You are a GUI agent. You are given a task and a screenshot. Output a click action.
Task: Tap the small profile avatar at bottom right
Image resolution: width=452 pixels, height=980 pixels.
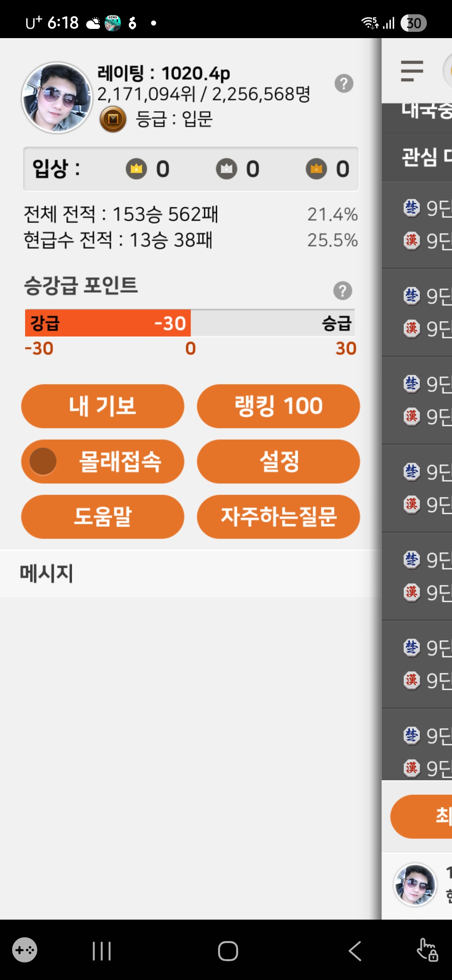point(415,885)
